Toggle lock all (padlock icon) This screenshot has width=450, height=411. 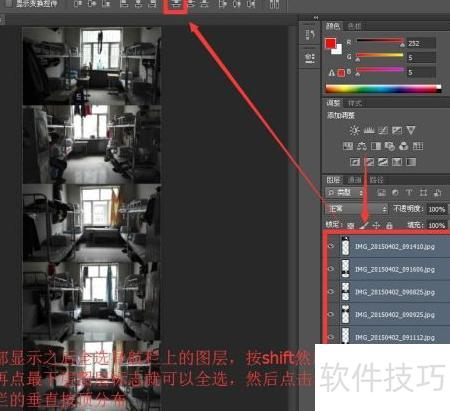click(389, 226)
